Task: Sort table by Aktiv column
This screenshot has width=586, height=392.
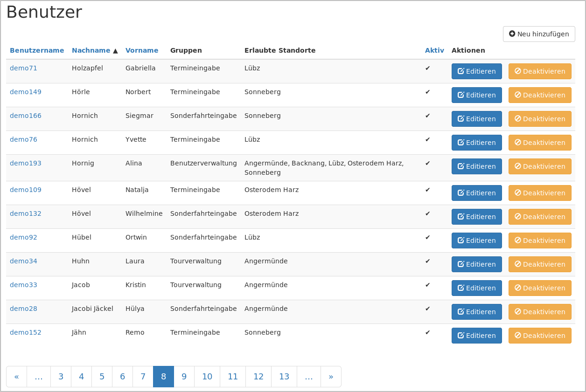Action: pyautogui.click(x=434, y=50)
